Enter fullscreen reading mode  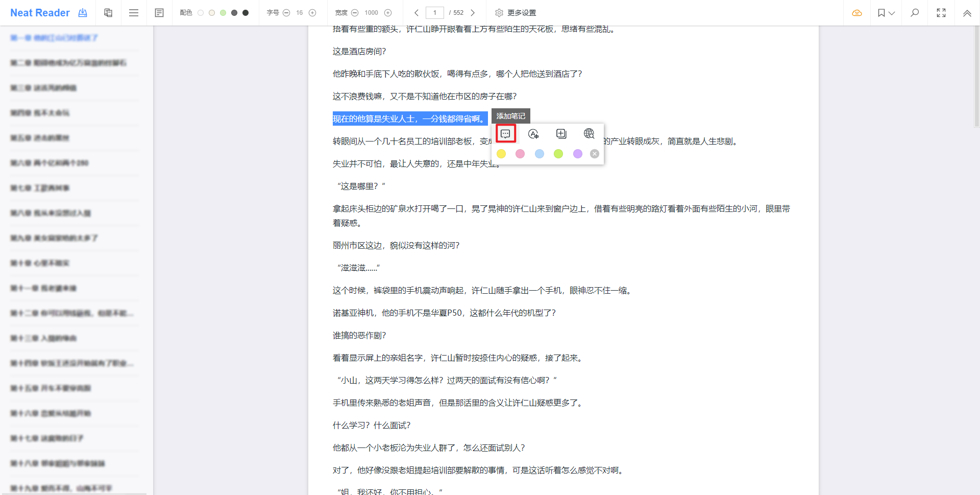click(941, 13)
